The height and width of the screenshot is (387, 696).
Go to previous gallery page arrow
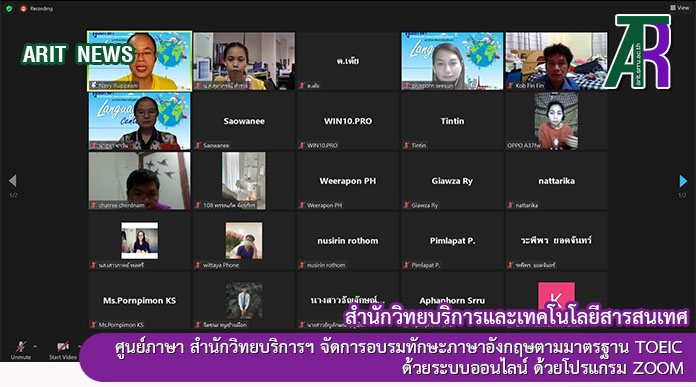coord(12,181)
